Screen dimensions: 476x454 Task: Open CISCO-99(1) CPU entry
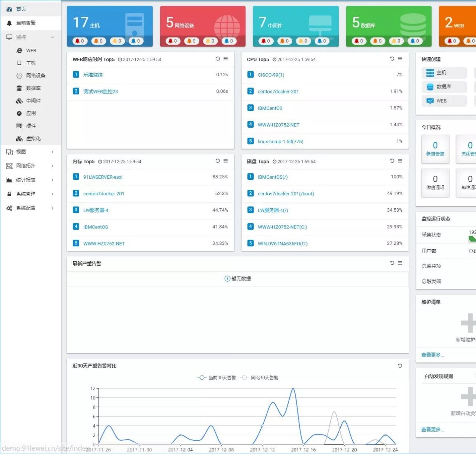[271, 75]
